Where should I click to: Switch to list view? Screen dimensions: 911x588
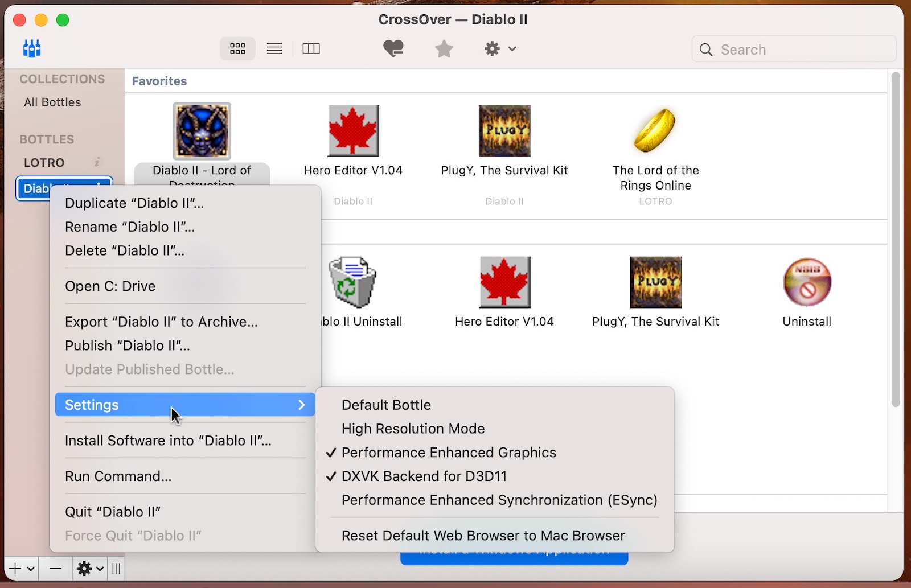[274, 49]
